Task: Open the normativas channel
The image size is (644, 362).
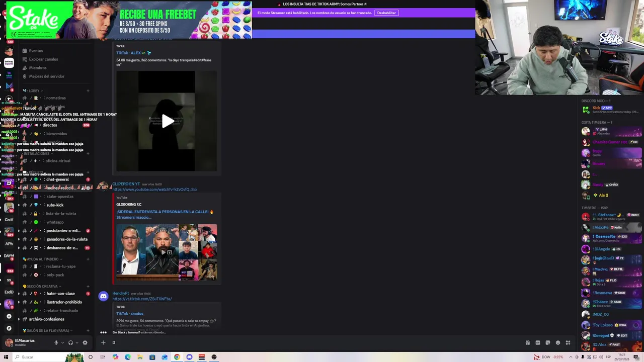Action: click(x=55, y=98)
